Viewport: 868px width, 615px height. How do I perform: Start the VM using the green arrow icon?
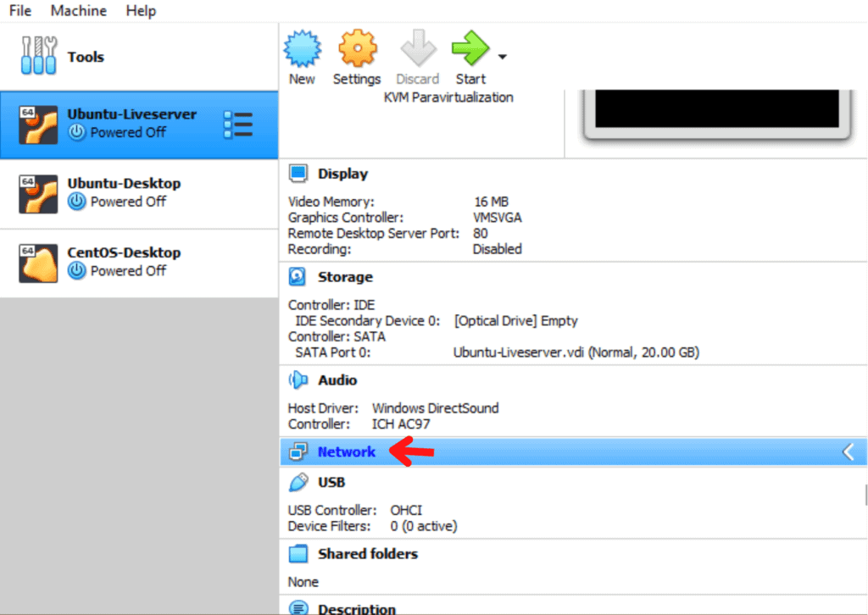(471, 49)
